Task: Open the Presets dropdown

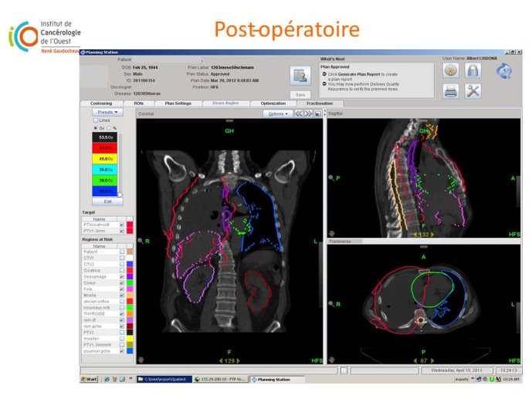Action: click(x=107, y=112)
